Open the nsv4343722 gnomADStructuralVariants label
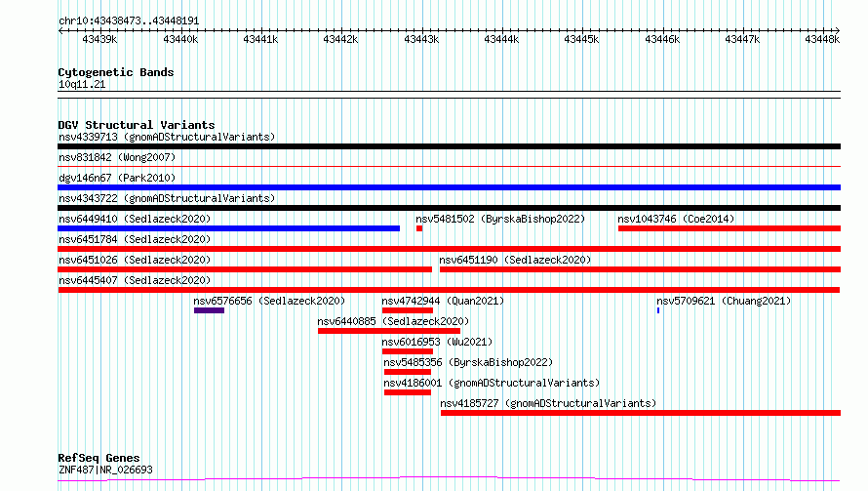 [167, 198]
